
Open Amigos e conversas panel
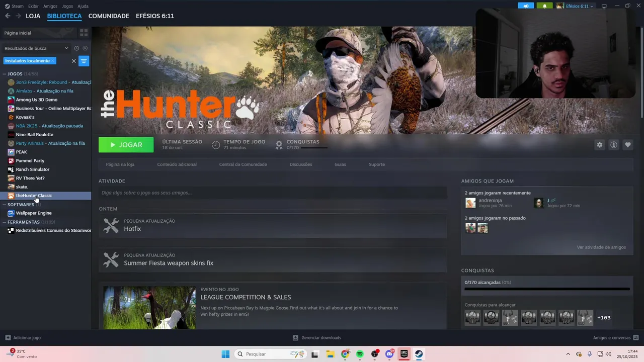616,338
